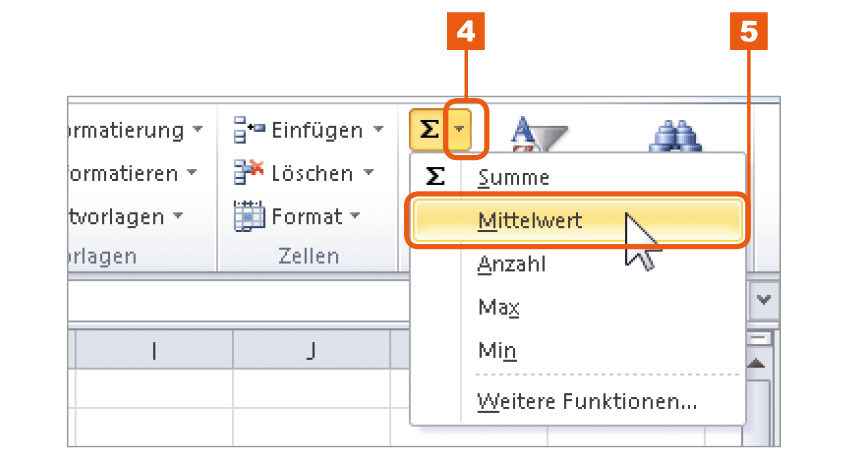This screenshot has height=466, width=850.
Task: Expand the Einfügen dropdown arrow
Action: (378, 130)
